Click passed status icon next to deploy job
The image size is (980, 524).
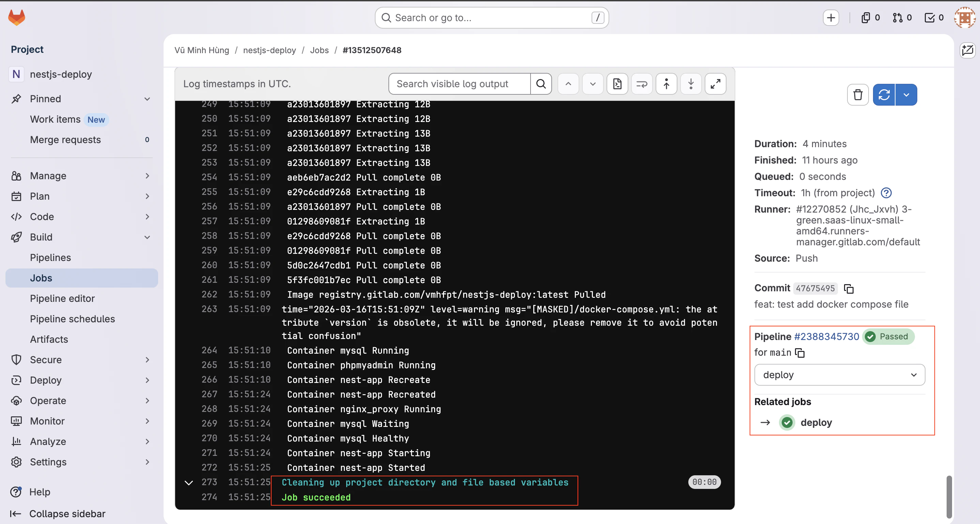click(787, 422)
